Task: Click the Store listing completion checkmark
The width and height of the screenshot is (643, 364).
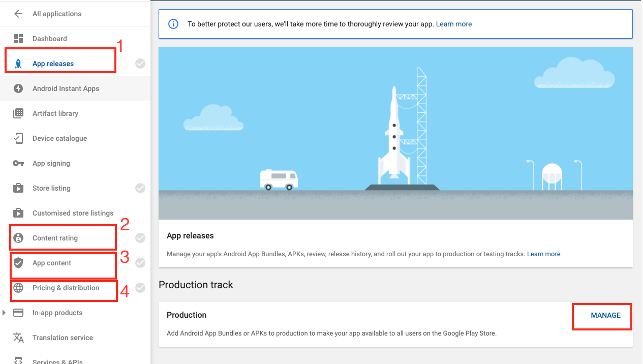Action: click(x=140, y=188)
